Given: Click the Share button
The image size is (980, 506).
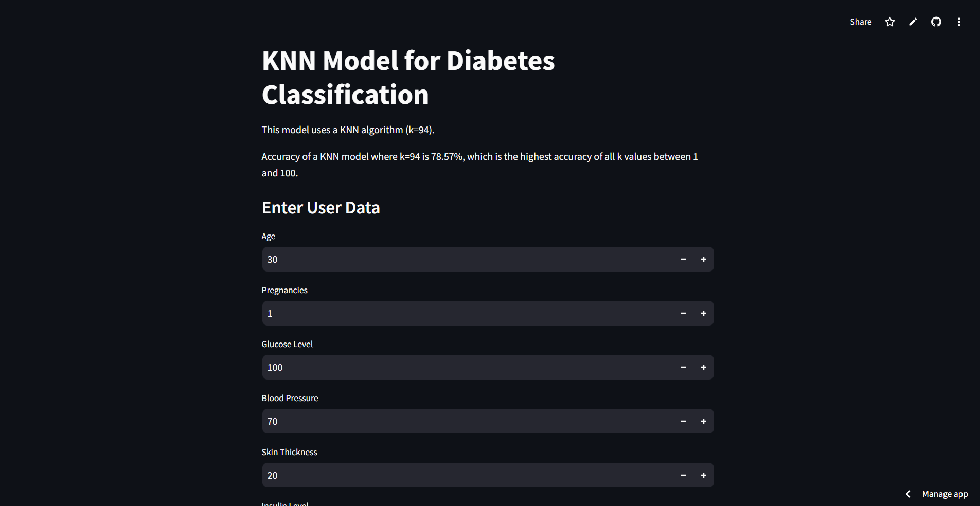Looking at the screenshot, I should (860, 22).
